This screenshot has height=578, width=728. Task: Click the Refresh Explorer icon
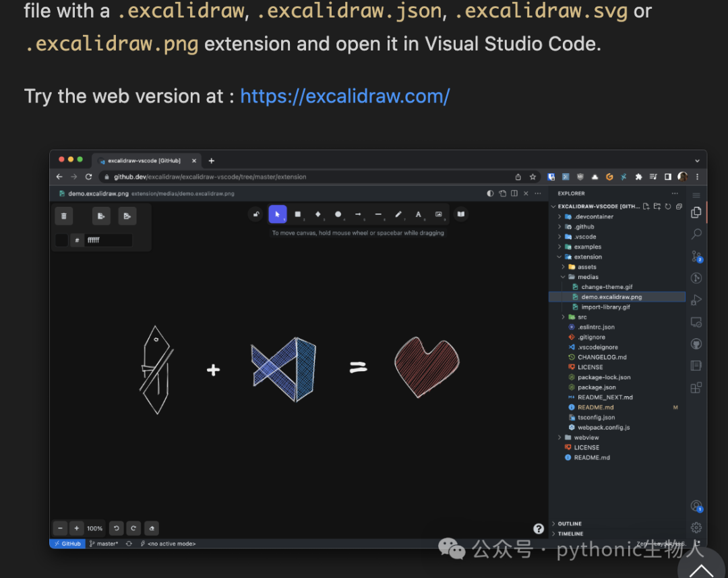point(668,206)
